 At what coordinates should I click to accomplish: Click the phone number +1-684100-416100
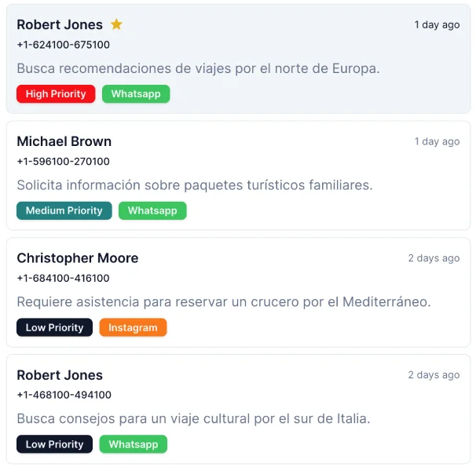pyautogui.click(x=63, y=278)
